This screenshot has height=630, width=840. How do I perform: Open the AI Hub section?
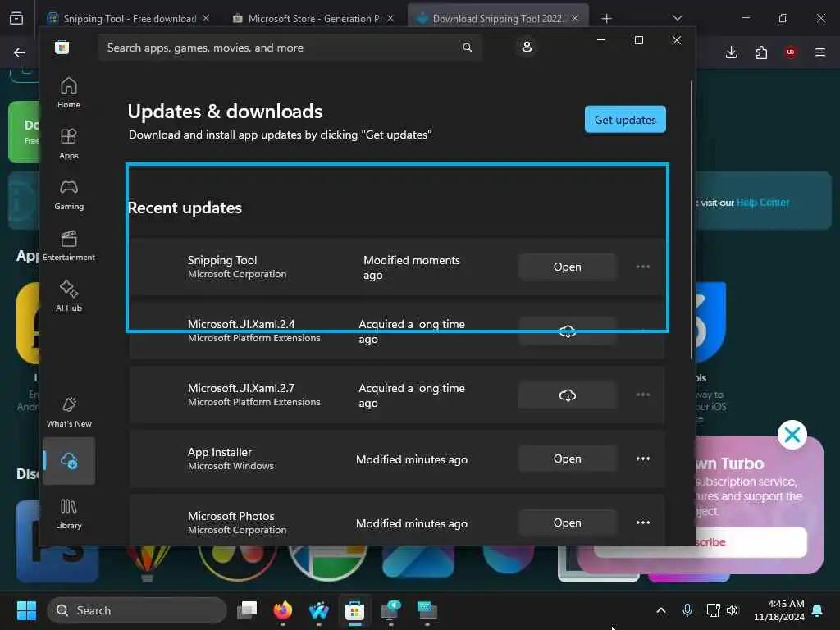69,296
